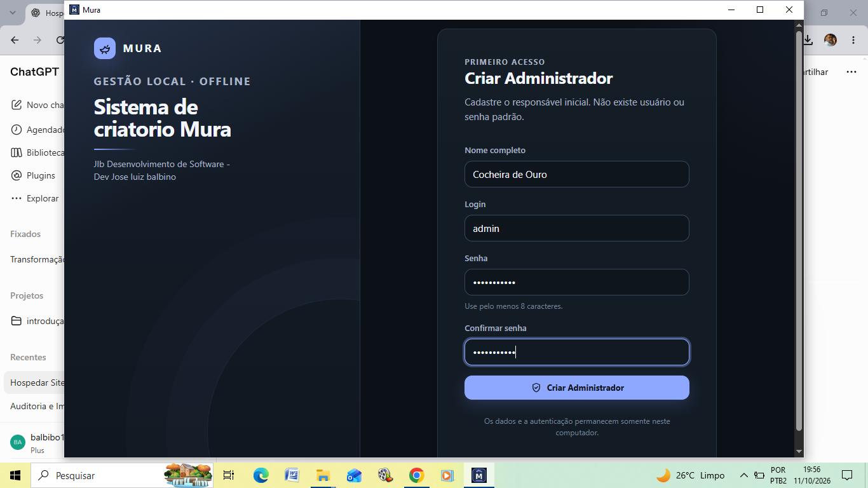Click the Mura logo icon in sidebar
Image resolution: width=868 pixels, height=488 pixels.
click(105, 48)
